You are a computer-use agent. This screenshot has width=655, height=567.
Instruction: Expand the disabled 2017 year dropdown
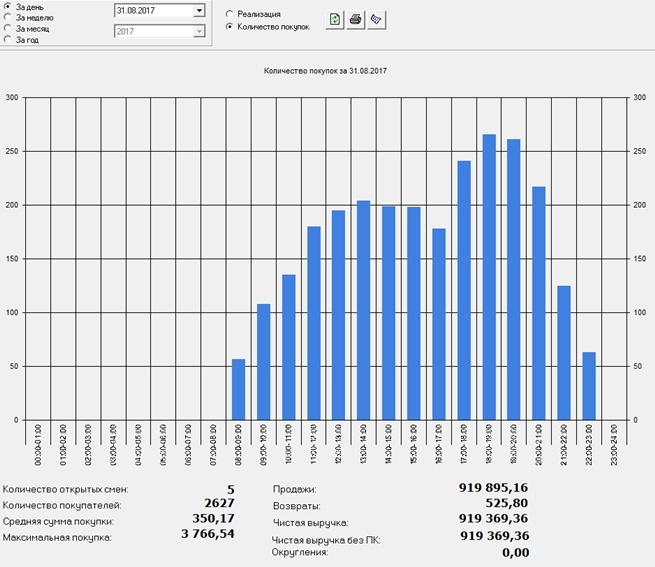[199, 31]
